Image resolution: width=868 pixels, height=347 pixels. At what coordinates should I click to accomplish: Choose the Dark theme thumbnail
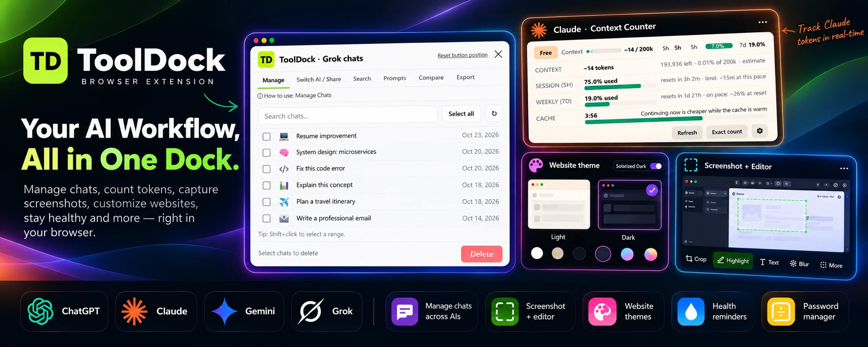coord(629,205)
